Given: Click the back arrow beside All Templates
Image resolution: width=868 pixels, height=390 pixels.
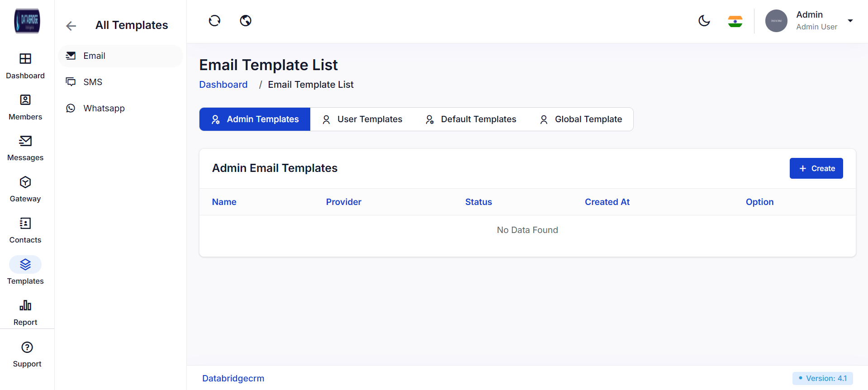Looking at the screenshot, I should tap(71, 26).
